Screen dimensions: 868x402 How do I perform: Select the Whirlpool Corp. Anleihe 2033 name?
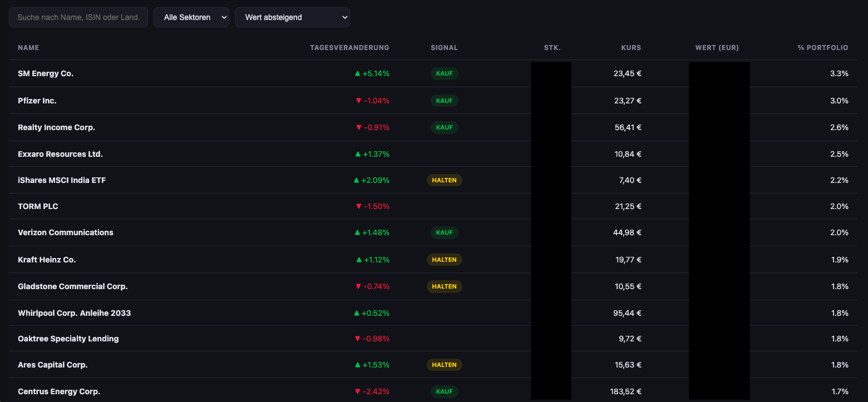tap(75, 313)
